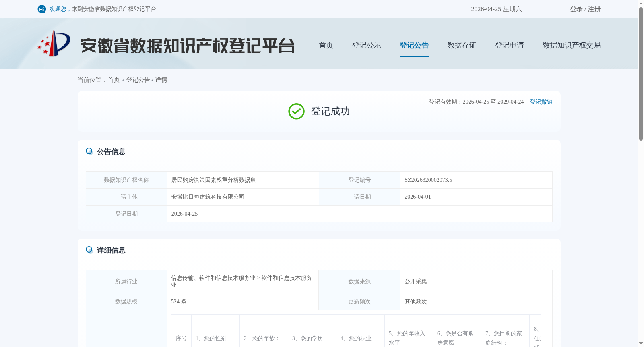This screenshot has width=644, height=347.
Task: Select the 登记公告 navigation tab
Action: 414,45
